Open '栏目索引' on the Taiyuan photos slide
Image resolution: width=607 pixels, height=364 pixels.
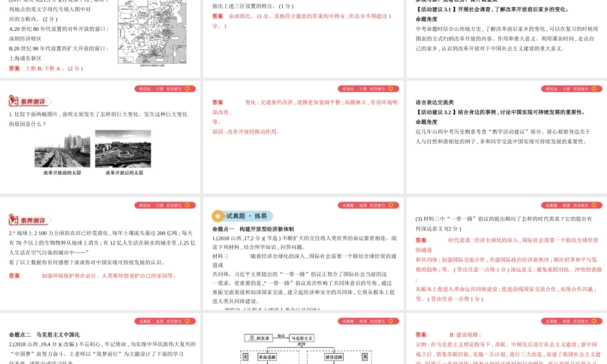tap(174, 89)
